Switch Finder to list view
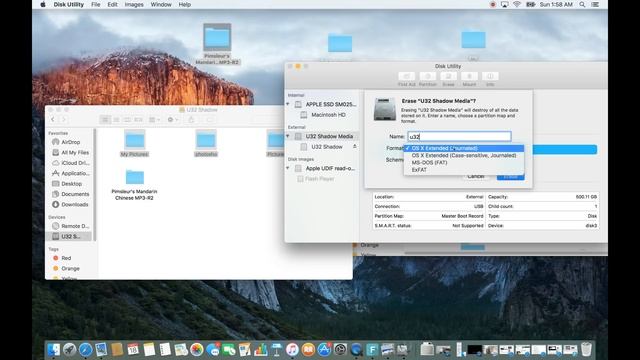Viewport: 640px width, 360px height. (x=116, y=120)
